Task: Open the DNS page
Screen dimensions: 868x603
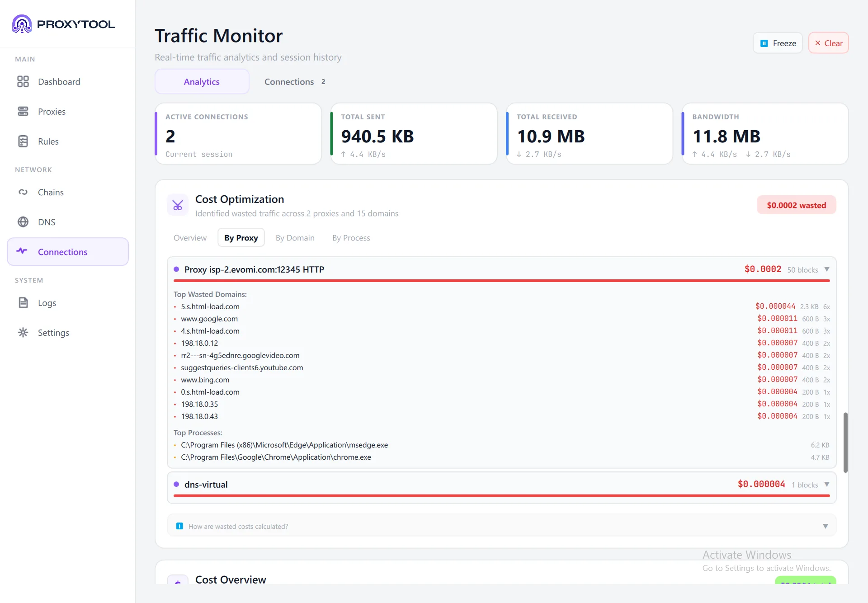Action: [68, 222]
